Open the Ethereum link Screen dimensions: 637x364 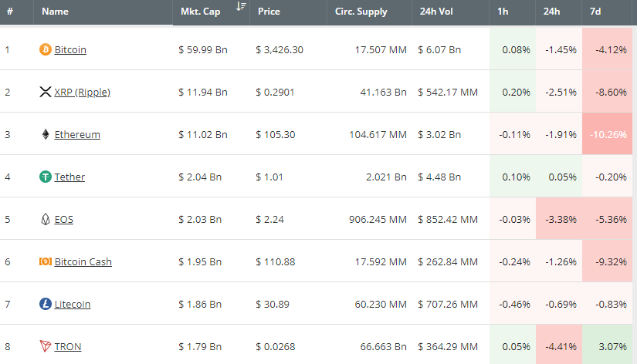(x=77, y=135)
